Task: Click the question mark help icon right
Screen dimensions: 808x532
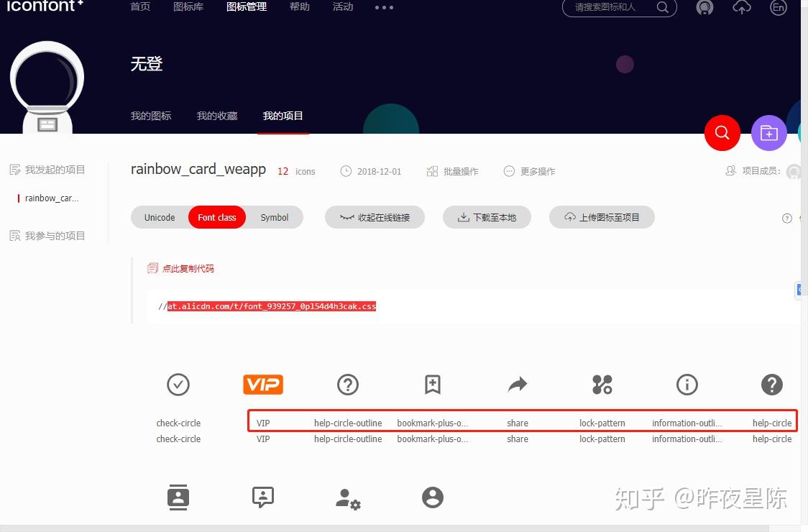Action: 787,218
